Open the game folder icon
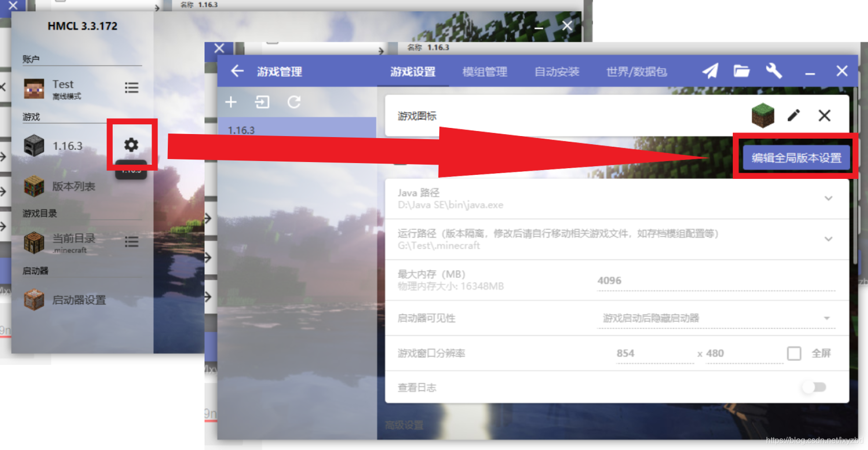Image resolution: width=868 pixels, height=450 pixels. (742, 71)
